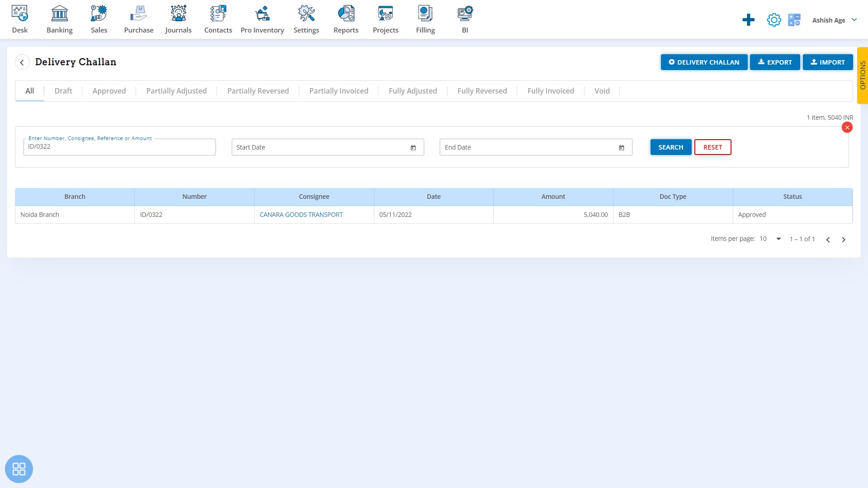Enable the Fully Reversed filter
Viewport: 868px width, 488px height.
(x=482, y=90)
